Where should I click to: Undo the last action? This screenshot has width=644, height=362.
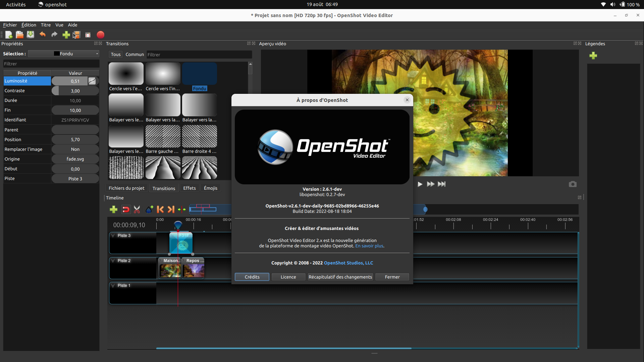pyautogui.click(x=42, y=35)
